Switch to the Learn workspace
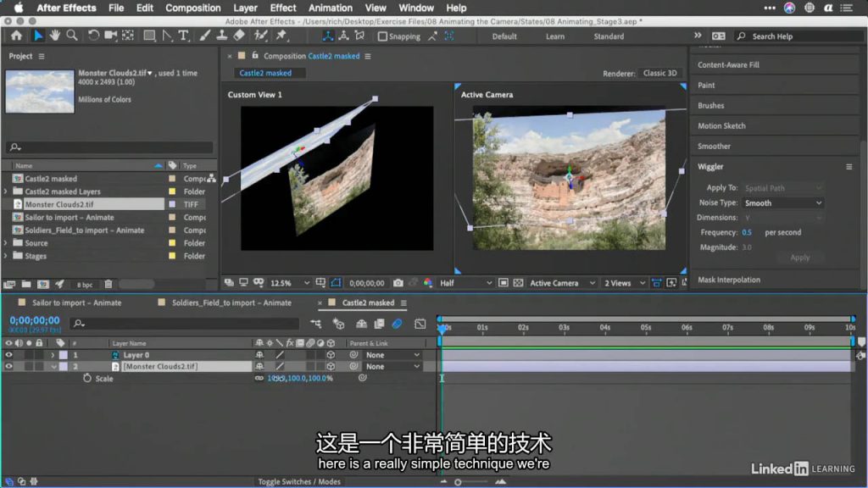 coord(555,36)
